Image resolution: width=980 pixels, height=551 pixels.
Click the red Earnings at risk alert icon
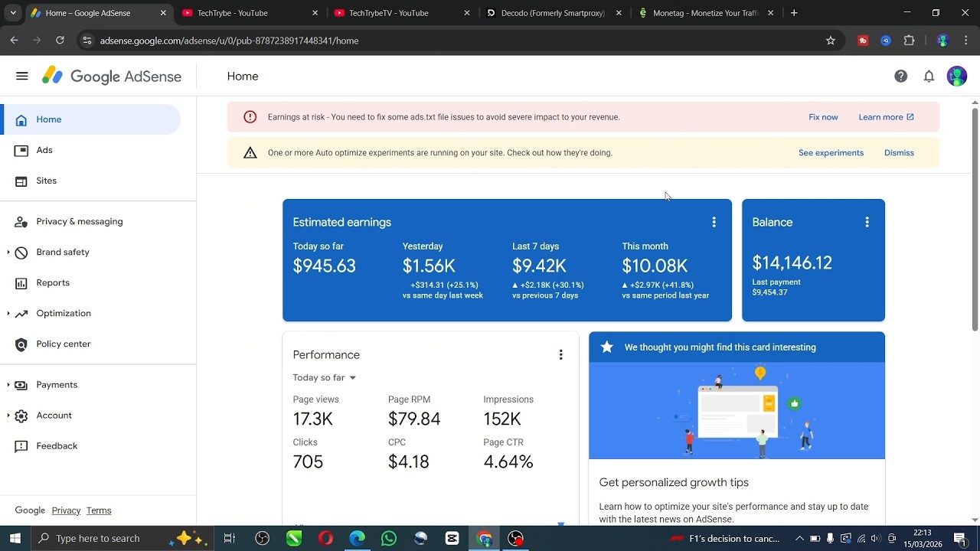point(250,117)
